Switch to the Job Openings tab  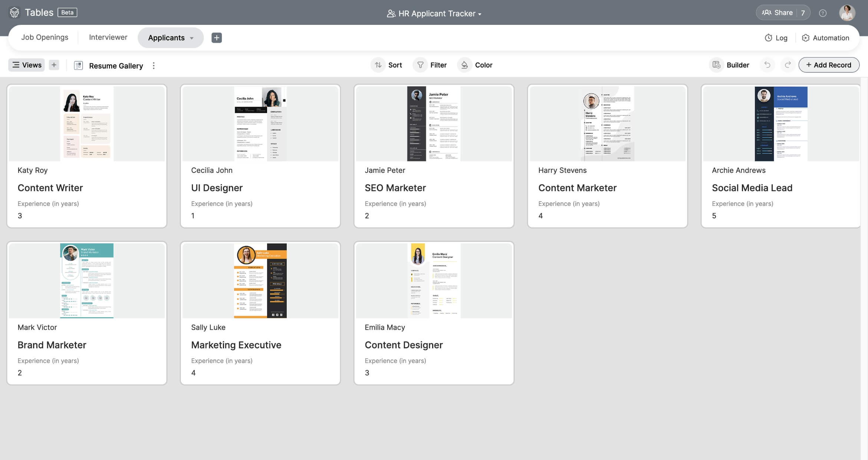[x=45, y=37]
